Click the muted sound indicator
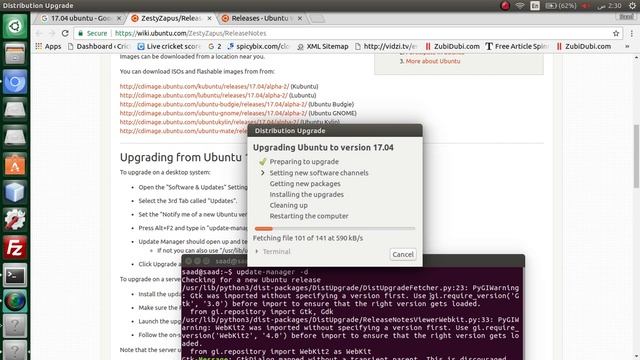 (586, 6)
